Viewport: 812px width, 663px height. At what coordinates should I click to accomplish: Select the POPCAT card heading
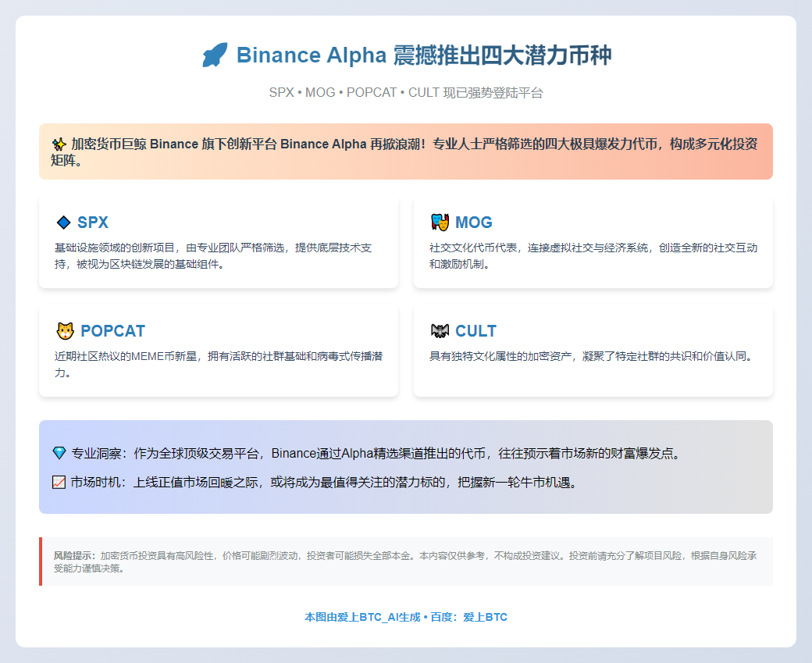[113, 330]
